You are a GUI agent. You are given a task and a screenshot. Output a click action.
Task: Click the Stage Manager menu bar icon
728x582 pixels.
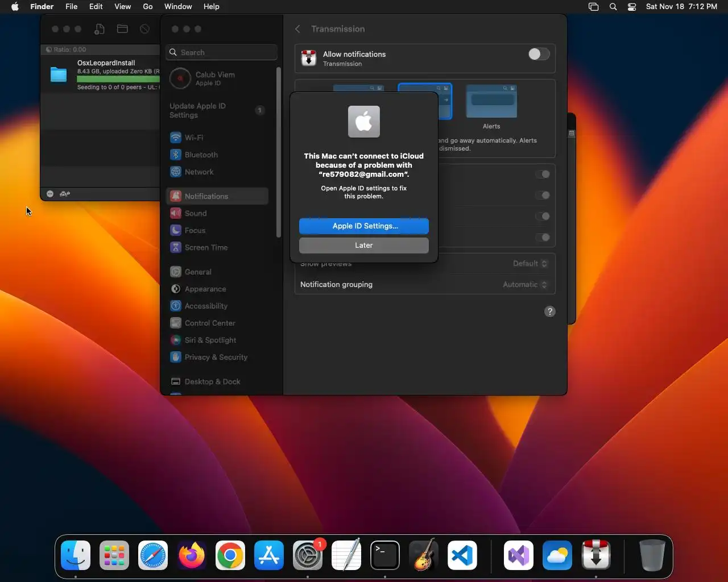[594, 7]
